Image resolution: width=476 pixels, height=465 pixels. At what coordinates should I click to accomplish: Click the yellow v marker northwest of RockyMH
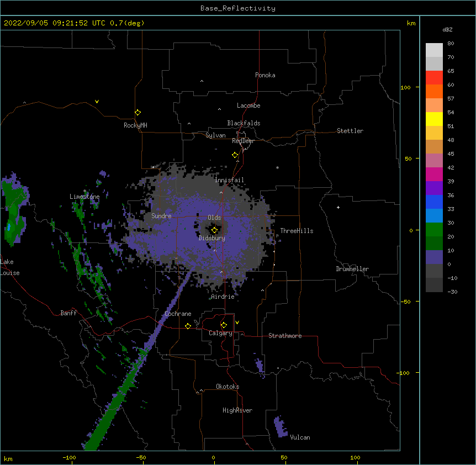pos(97,102)
